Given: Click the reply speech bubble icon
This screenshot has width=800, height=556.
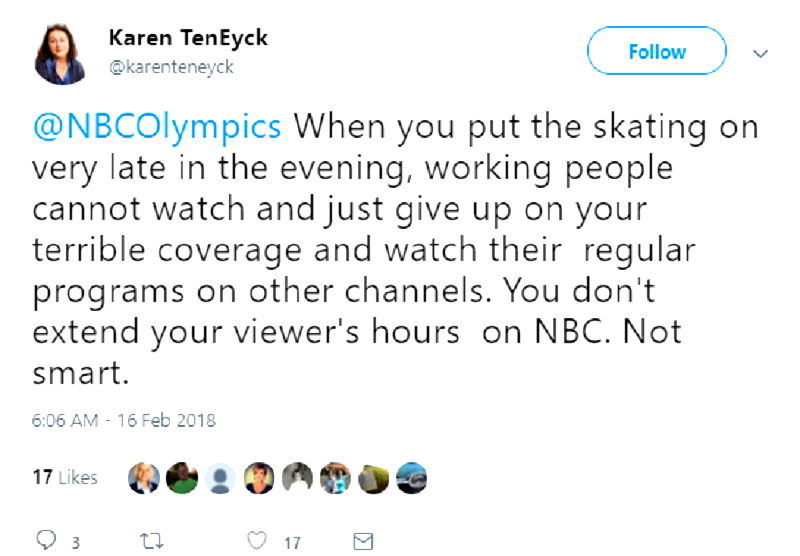Looking at the screenshot, I should 45,541.
